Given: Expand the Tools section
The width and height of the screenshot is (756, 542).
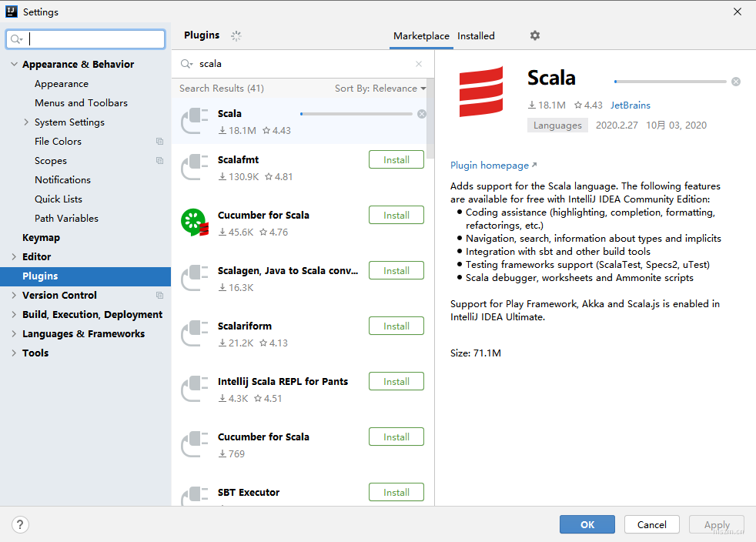Looking at the screenshot, I should pyautogui.click(x=14, y=353).
